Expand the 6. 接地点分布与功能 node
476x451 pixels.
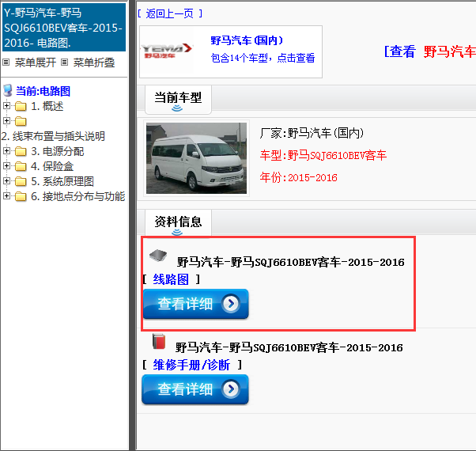tap(6, 195)
